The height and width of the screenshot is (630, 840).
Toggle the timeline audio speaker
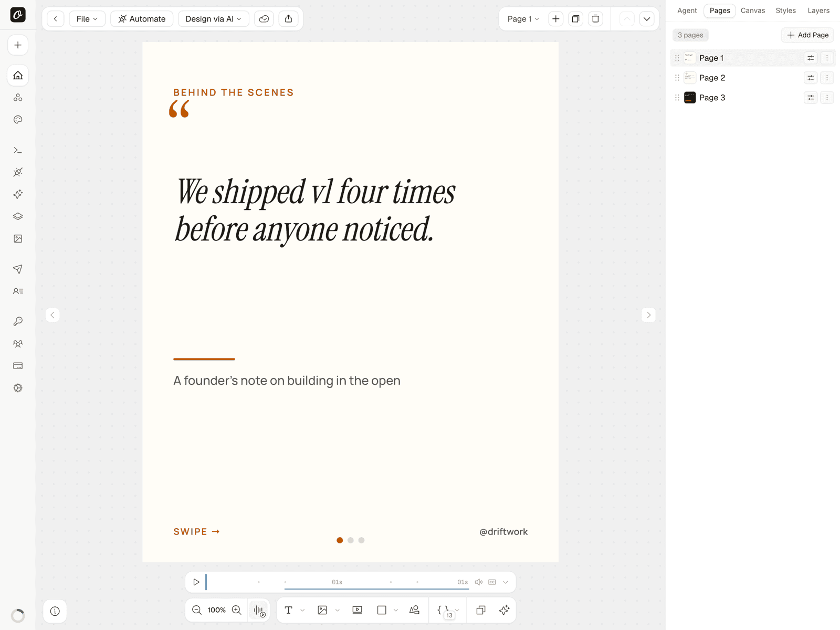tap(479, 582)
